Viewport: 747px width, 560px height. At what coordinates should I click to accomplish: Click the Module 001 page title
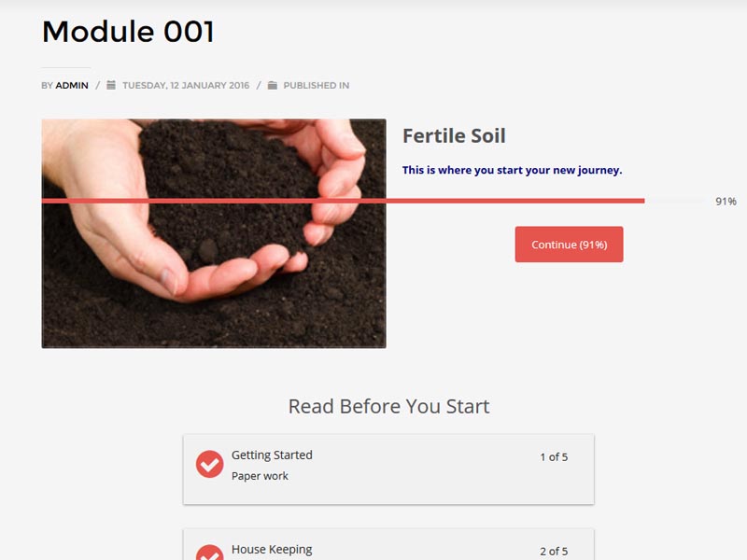128,32
